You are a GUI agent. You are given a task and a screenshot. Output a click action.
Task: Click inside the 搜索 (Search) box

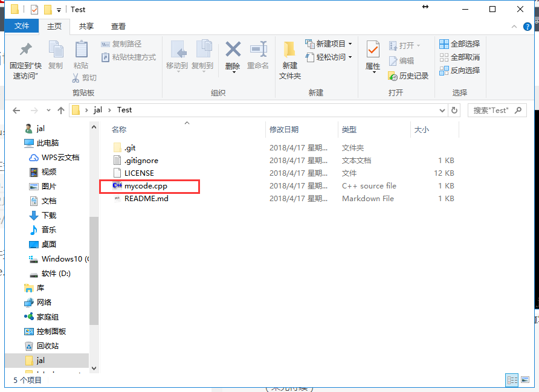coord(495,110)
